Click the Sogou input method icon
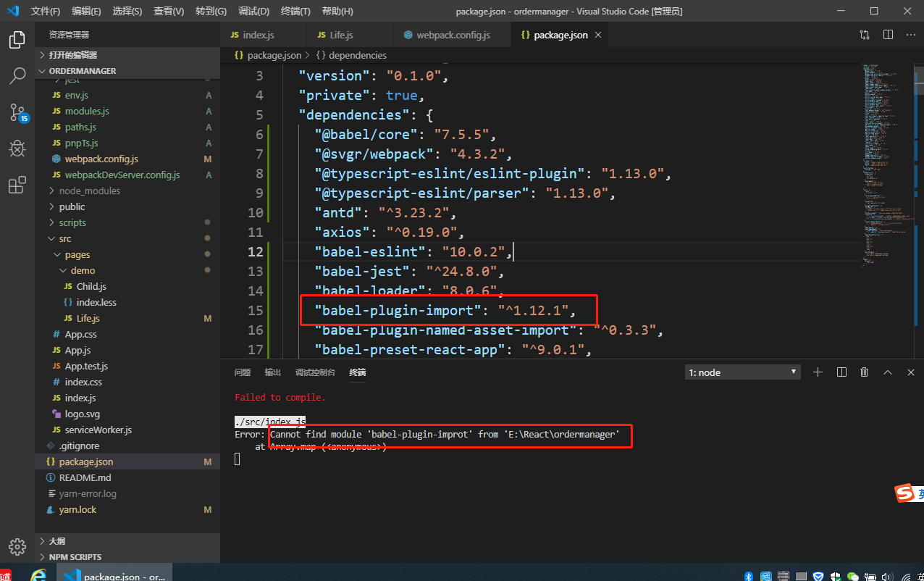Viewport: 924px width, 581px height. pyautogui.click(x=904, y=494)
